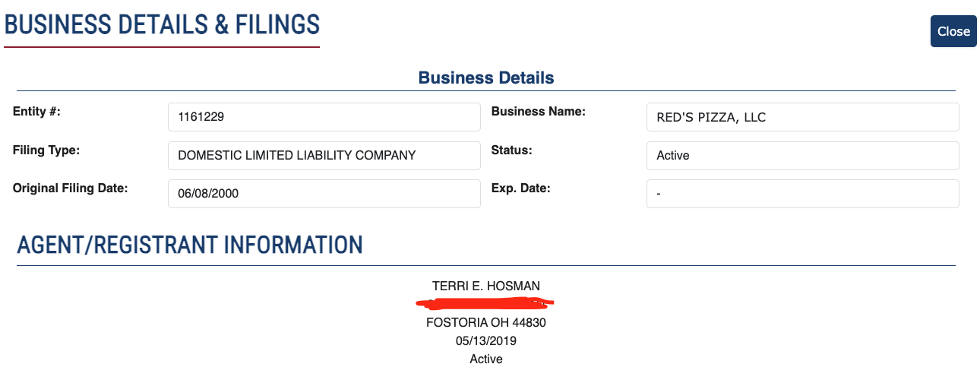
Task: Click the agent date 05/13/2019
Action: click(486, 341)
